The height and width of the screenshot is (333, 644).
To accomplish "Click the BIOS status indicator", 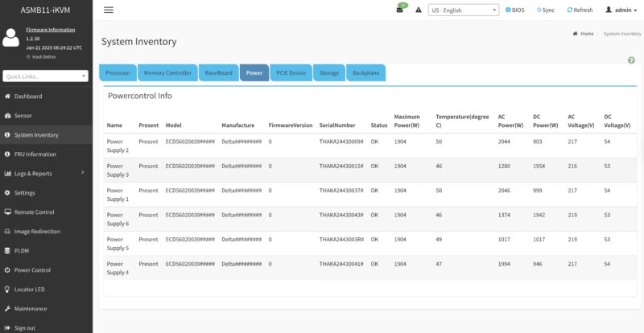I will point(514,10).
